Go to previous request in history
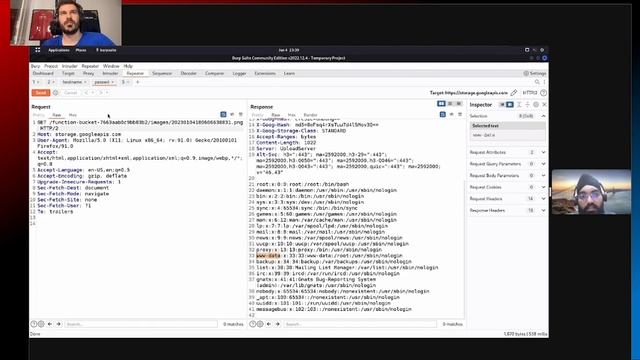The width and height of the screenshot is (640, 360). pyautogui.click(x=86, y=93)
